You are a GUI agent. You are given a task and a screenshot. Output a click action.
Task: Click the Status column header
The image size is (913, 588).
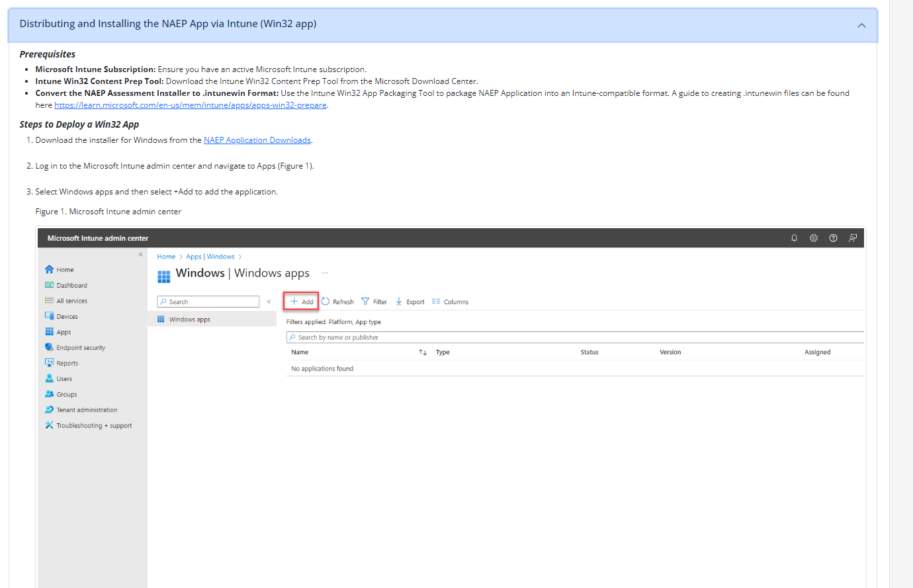[589, 353]
